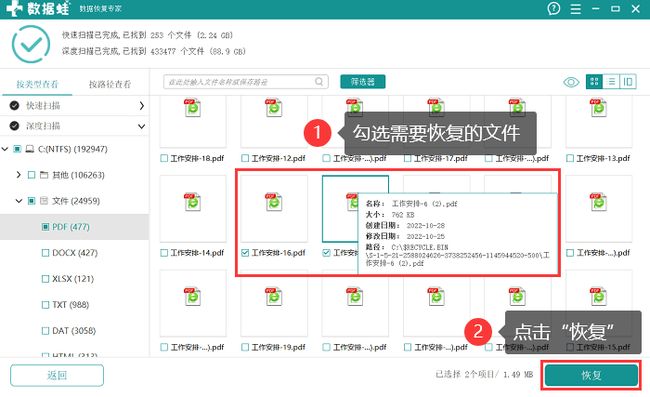Collapse the 深度扫描 section arrow
This screenshot has height=397, width=650.
pos(141,126)
